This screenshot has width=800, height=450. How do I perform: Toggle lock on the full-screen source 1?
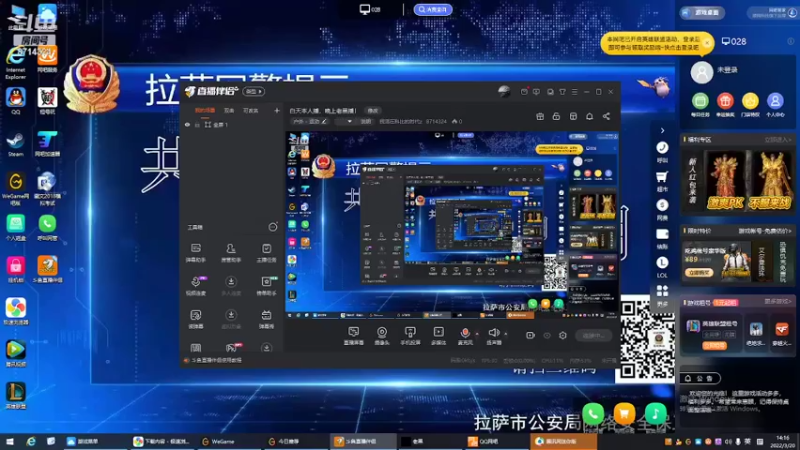pyautogui.click(x=197, y=124)
